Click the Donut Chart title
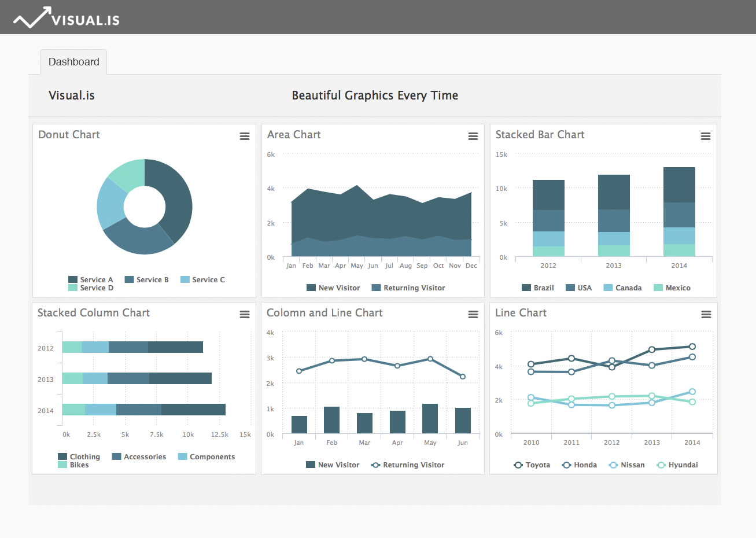The width and height of the screenshot is (756, 538). [69, 135]
